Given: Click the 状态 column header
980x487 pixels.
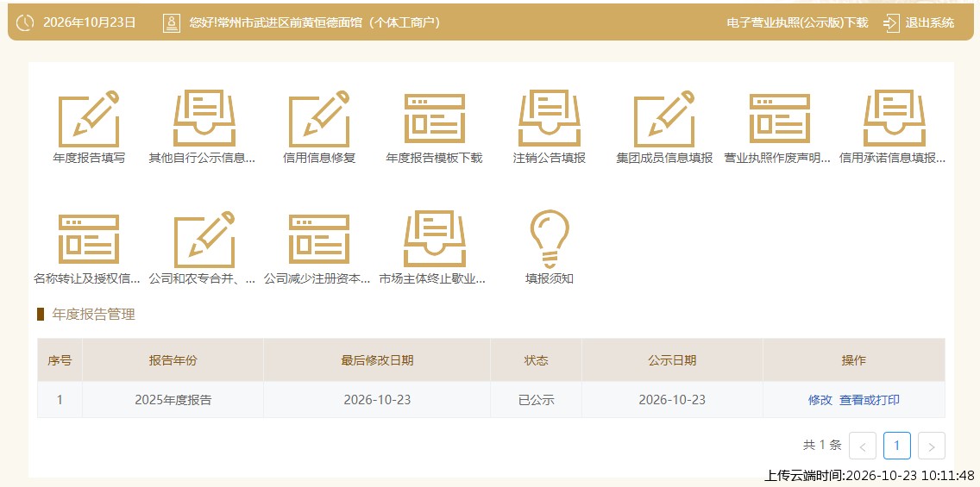Looking at the screenshot, I should tap(536, 360).
